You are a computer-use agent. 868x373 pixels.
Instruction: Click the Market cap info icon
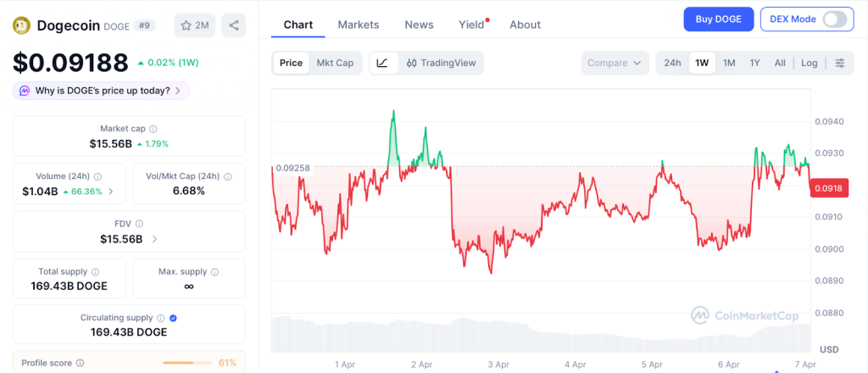[153, 129]
